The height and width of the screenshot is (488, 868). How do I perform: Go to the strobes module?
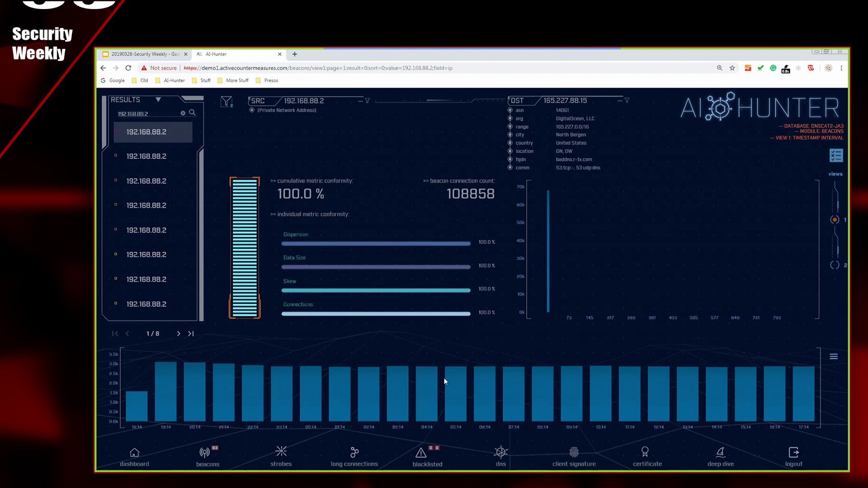(x=281, y=457)
